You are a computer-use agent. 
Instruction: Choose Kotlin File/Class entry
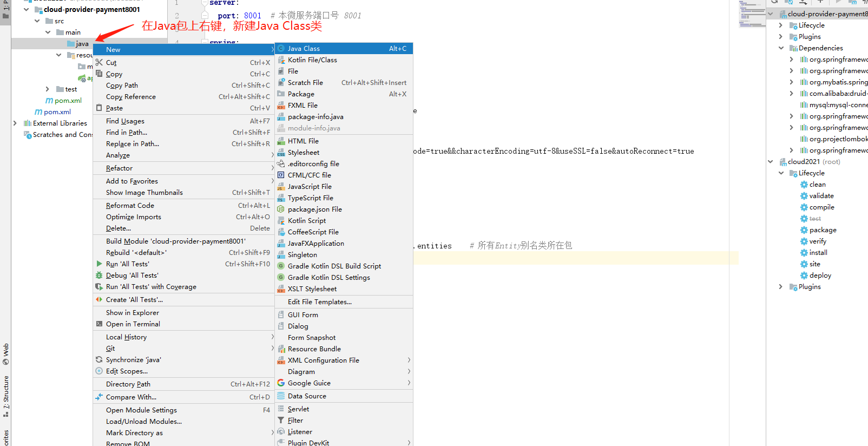pos(344,60)
